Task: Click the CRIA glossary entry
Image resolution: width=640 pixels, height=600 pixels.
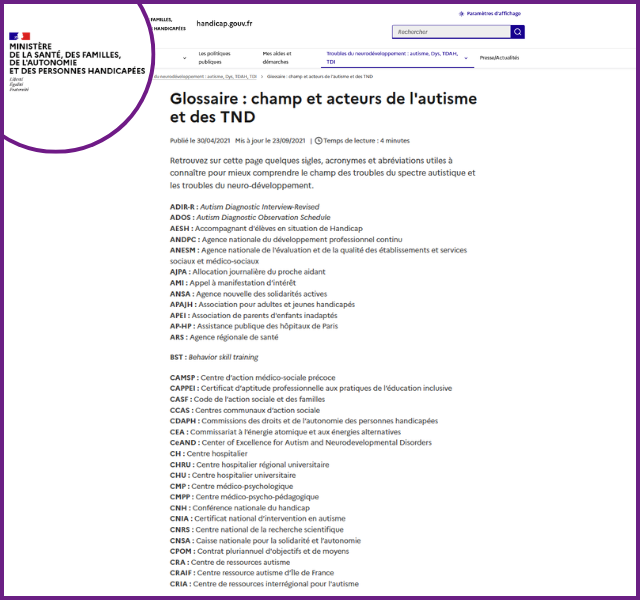Action: (264, 584)
